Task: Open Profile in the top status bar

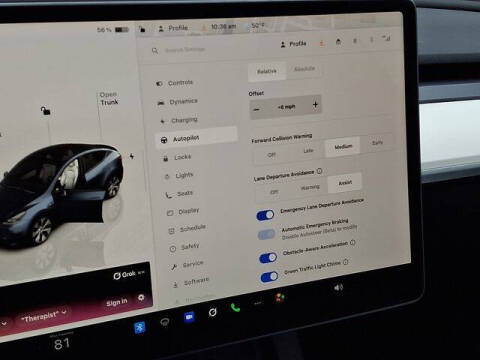Action: click(173, 28)
